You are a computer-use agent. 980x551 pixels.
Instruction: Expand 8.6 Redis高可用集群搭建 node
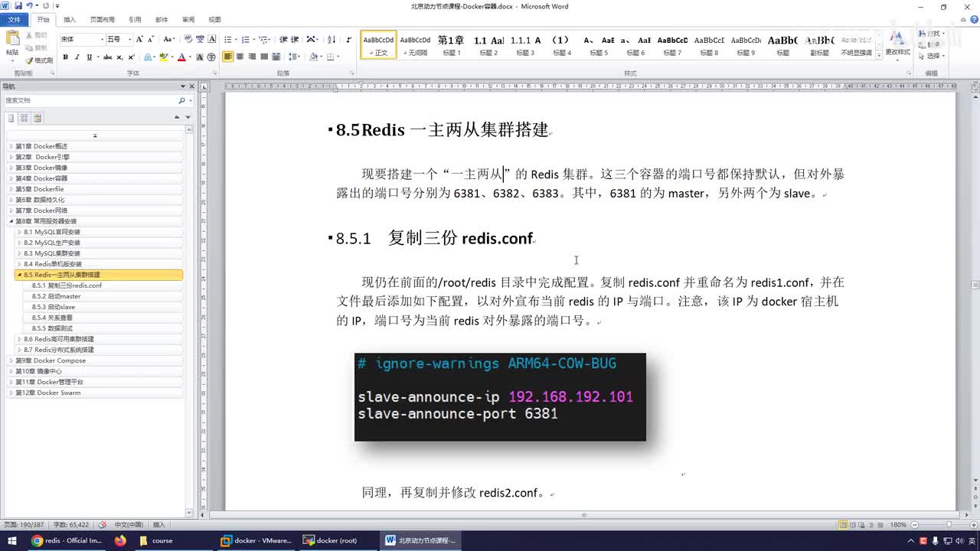click(x=19, y=339)
